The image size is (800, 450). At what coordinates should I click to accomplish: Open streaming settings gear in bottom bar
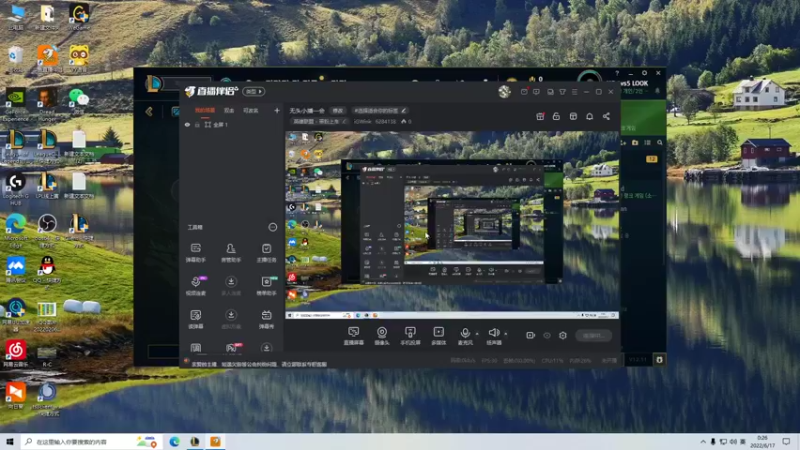tap(563, 335)
